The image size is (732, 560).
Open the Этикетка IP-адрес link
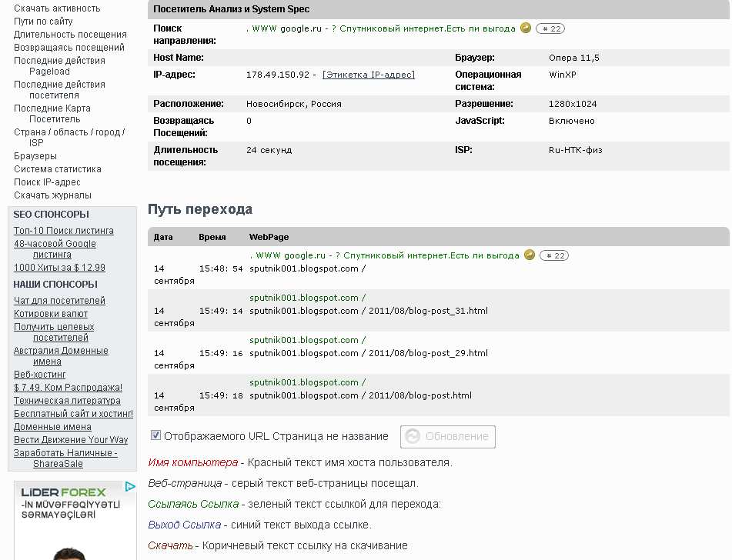click(x=369, y=75)
